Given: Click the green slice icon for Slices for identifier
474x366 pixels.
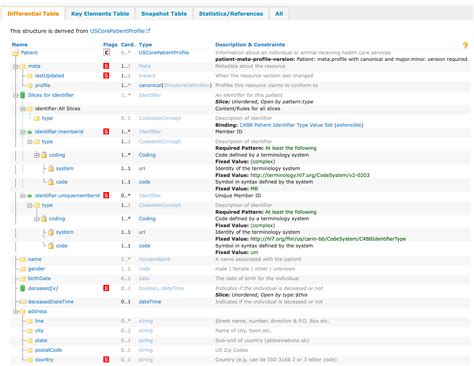Looking at the screenshot, I should click(x=23, y=95).
